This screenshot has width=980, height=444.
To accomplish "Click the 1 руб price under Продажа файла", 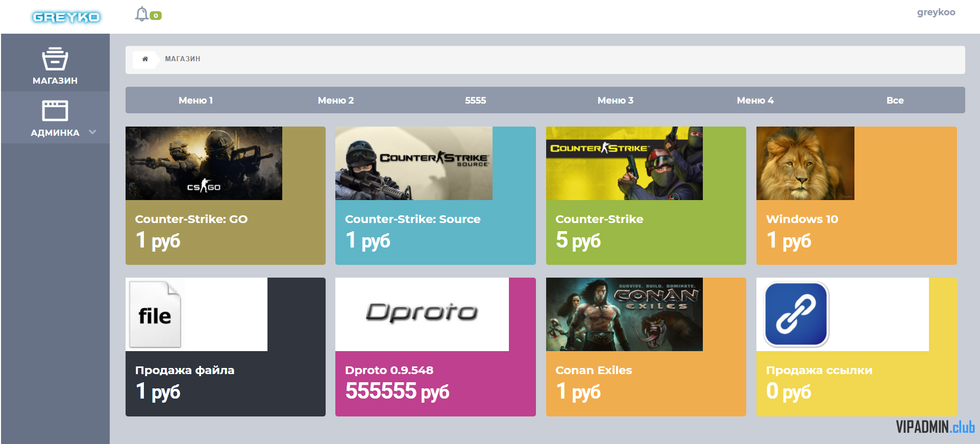I will 158,391.
